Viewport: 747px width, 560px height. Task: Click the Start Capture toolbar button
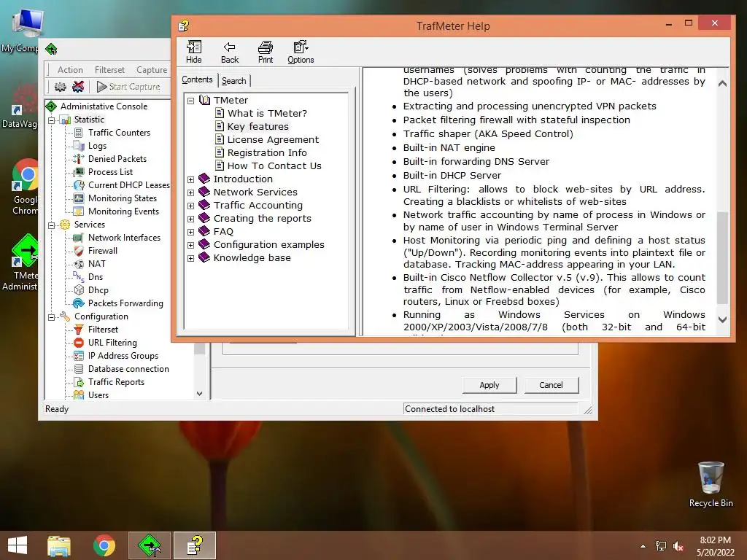point(128,87)
